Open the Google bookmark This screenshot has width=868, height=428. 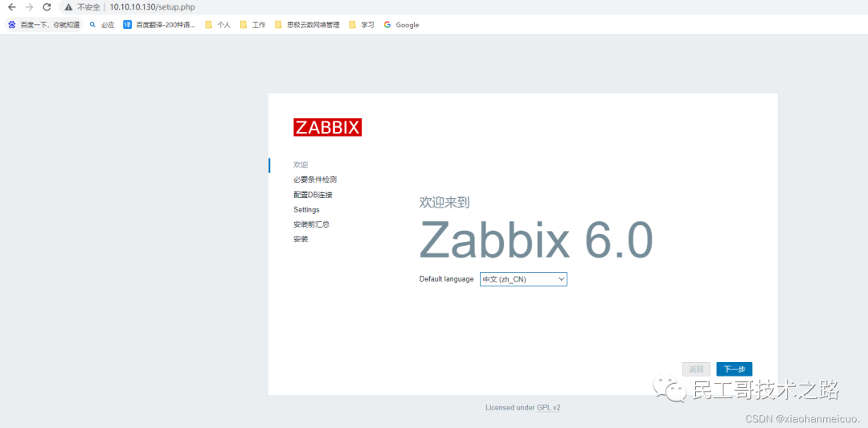click(x=401, y=25)
